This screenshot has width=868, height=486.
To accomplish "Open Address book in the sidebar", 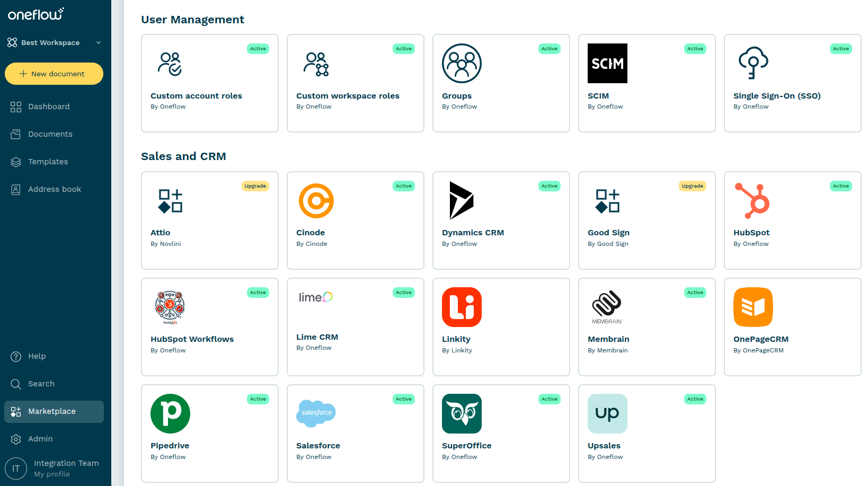I will [54, 189].
